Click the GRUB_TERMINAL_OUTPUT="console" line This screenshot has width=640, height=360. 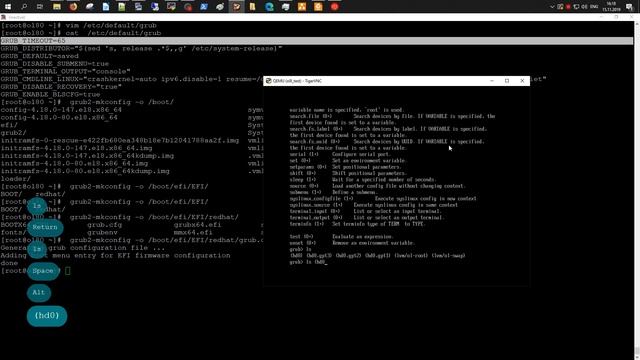coord(65,71)
